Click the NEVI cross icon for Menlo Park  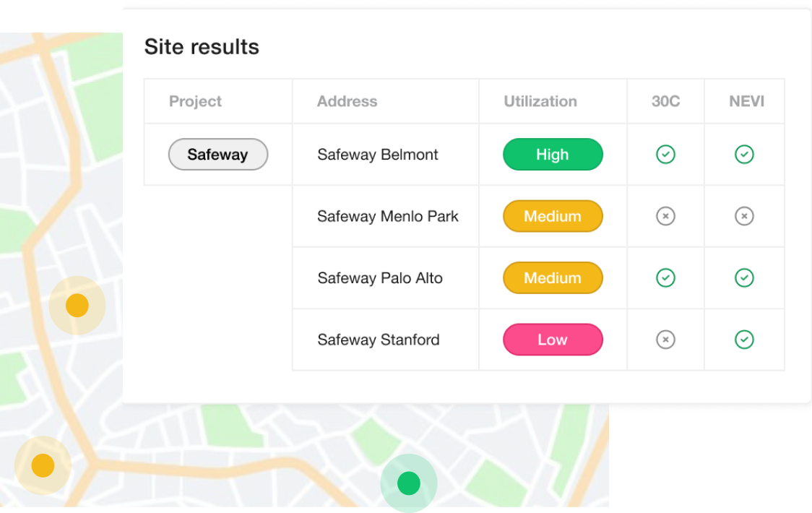point(744,216)
